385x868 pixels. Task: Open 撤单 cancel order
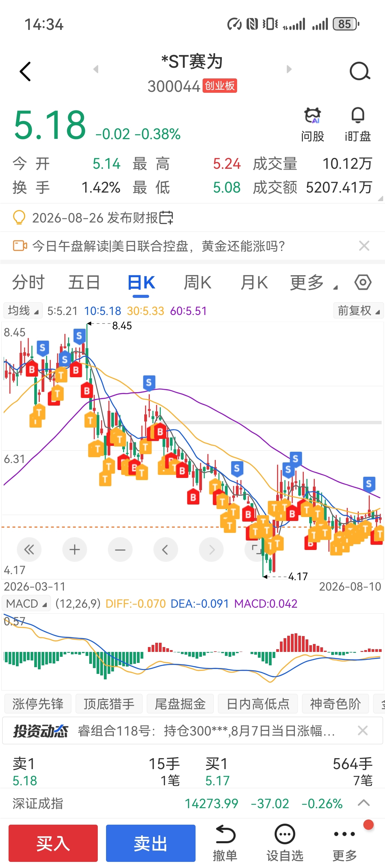(225, 843)
